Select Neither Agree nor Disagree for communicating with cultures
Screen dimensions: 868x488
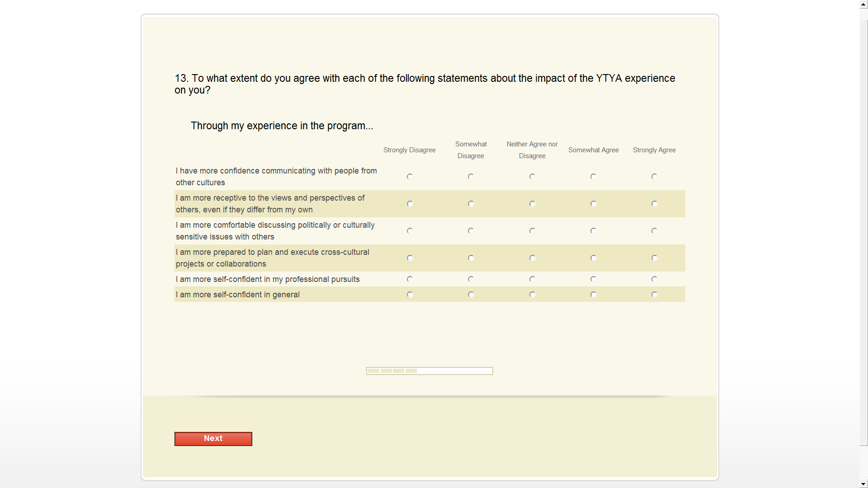(532, 177)
